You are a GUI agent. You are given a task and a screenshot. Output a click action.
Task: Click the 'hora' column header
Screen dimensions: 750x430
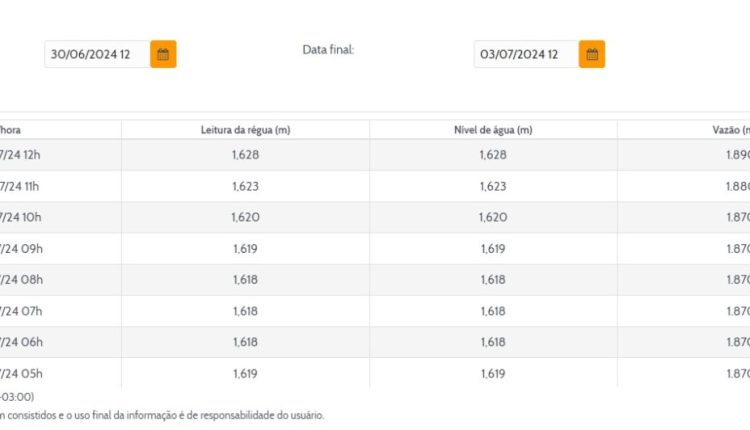point(10,130)
